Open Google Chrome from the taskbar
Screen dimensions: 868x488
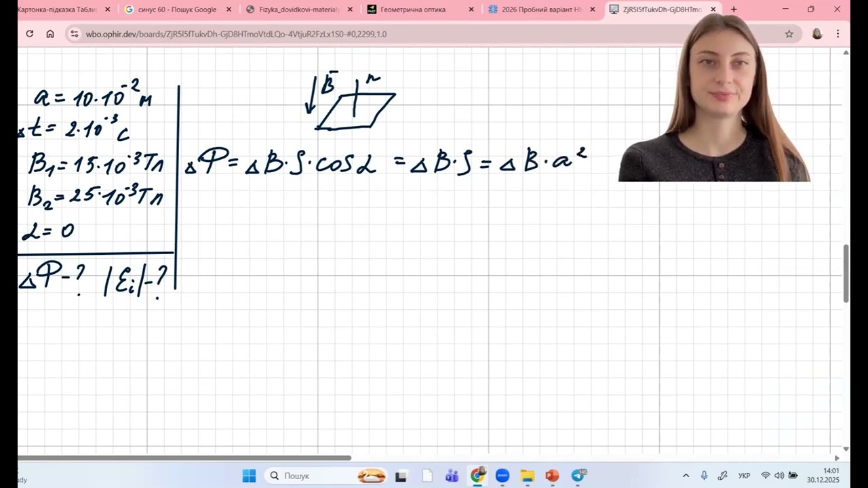[477, 476]
